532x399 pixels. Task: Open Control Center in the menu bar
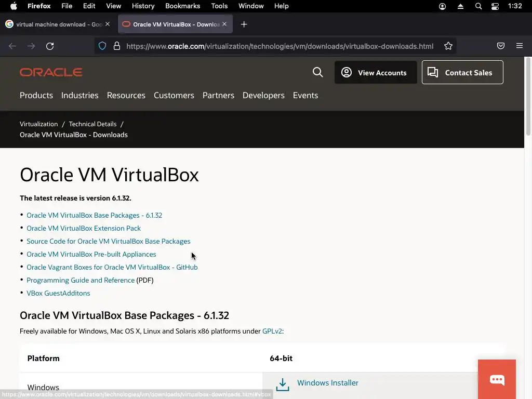click(x=495, y=6)
